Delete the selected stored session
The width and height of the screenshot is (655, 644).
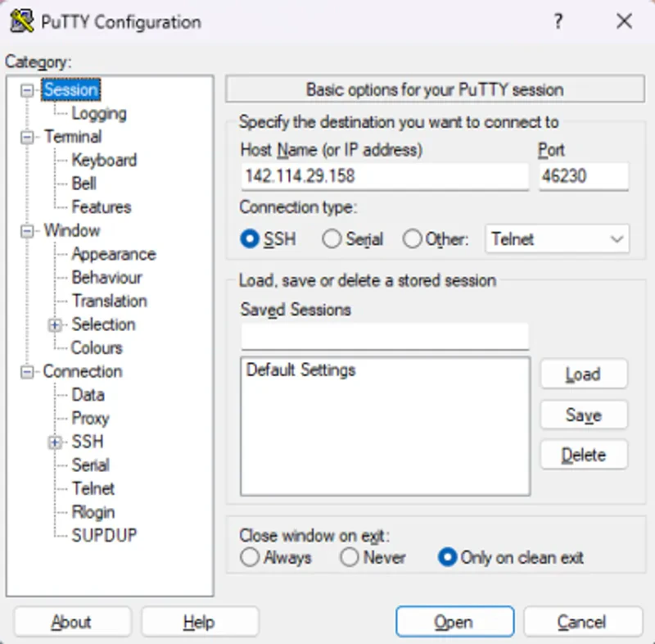584,455
